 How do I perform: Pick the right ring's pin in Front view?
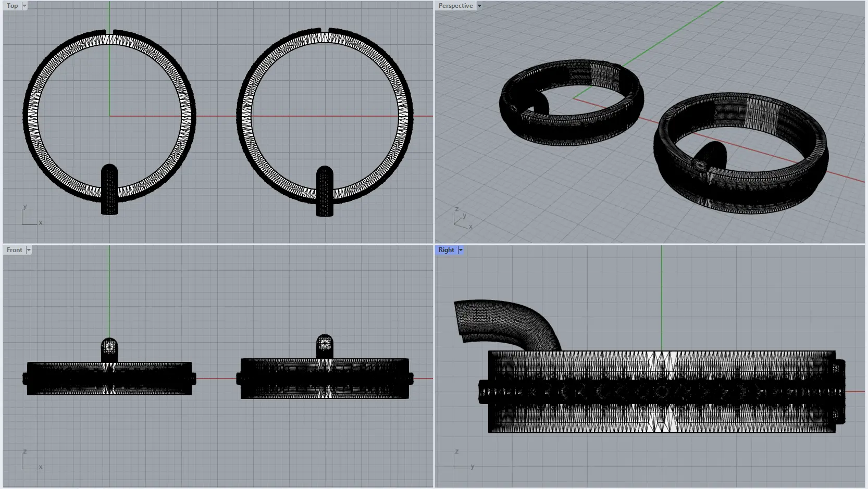tap(325, 346)
